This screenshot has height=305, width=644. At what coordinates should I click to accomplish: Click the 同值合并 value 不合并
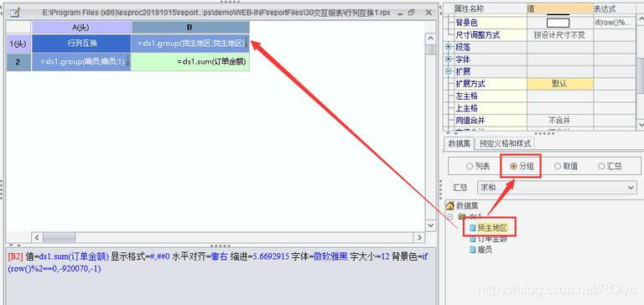point(560,121)
